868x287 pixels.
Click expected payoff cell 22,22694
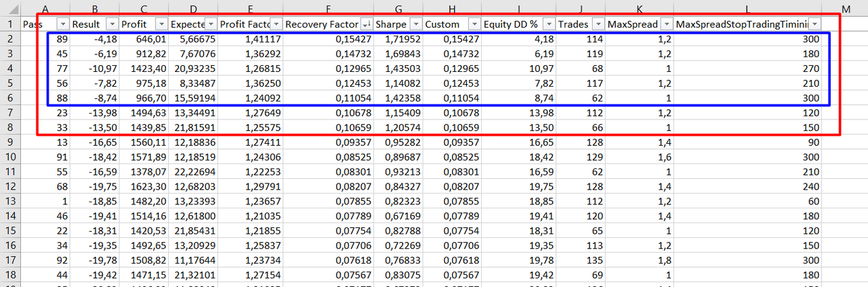192,172
